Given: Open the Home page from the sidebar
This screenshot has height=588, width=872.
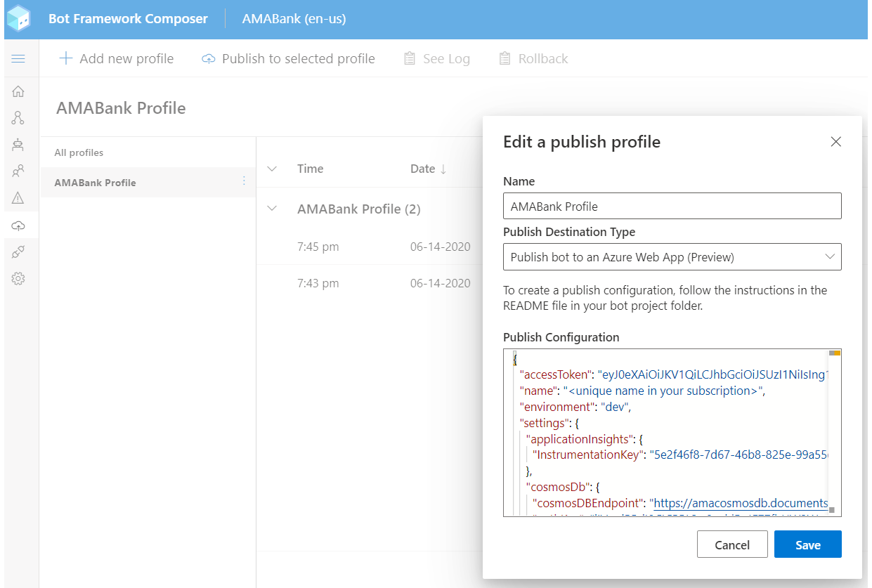Looking at the screenshot, I should pos(18,91).
